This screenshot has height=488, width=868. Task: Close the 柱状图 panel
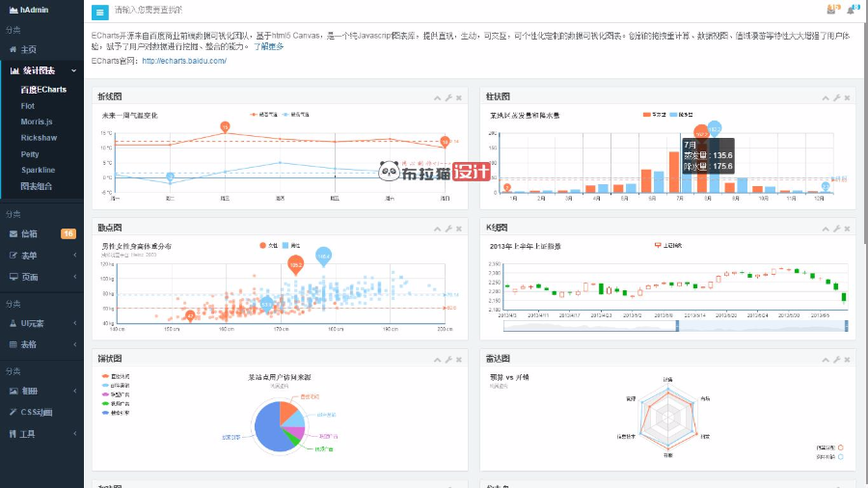[x=847, y=98]
